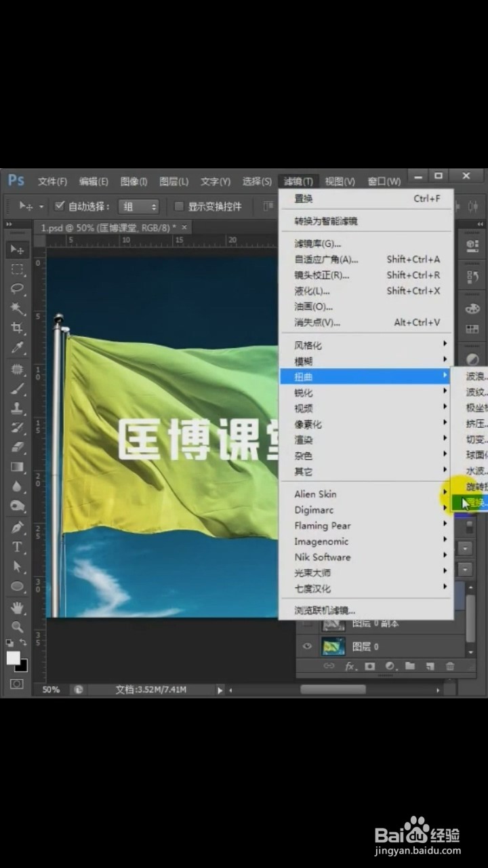
Task: Select the Eyedropper tool
Action: coord(18,348)
